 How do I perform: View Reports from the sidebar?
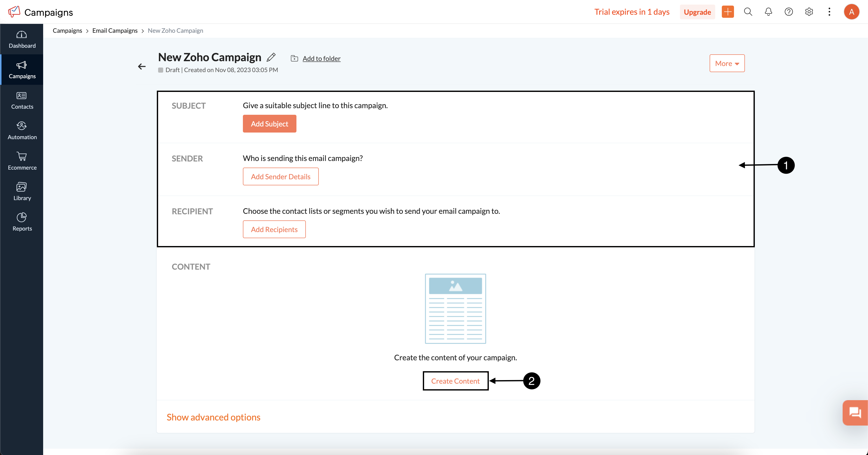[x=22, y=222]
